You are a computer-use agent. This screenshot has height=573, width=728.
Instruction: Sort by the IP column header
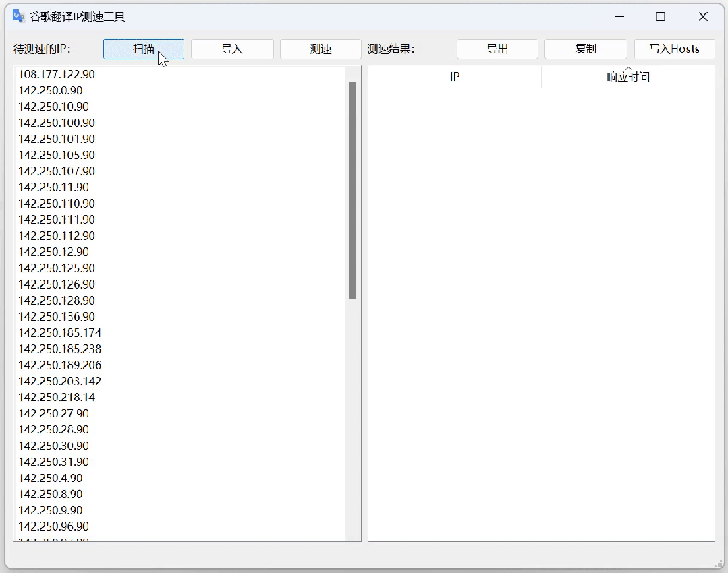pyautogui.click(x=455, y=77)
